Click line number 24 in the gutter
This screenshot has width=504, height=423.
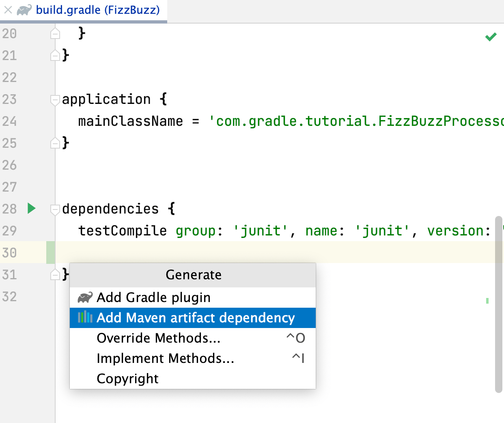pyautogui.click(x=9, y=121)
